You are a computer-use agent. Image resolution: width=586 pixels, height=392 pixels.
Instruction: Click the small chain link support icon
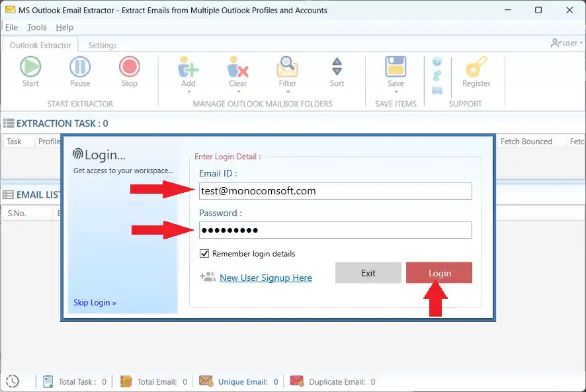437,75
